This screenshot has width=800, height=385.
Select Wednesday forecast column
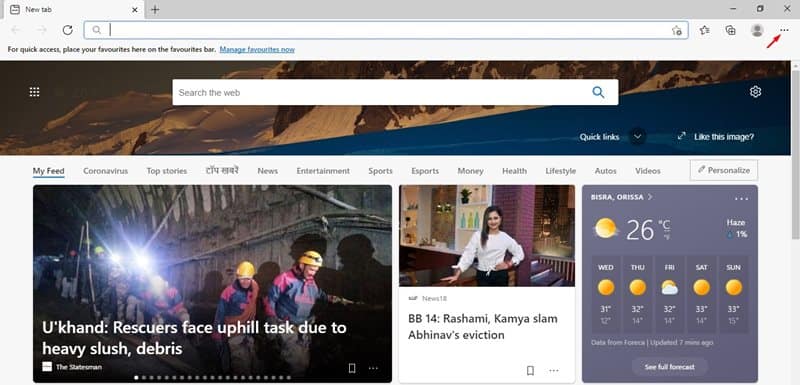606,294
